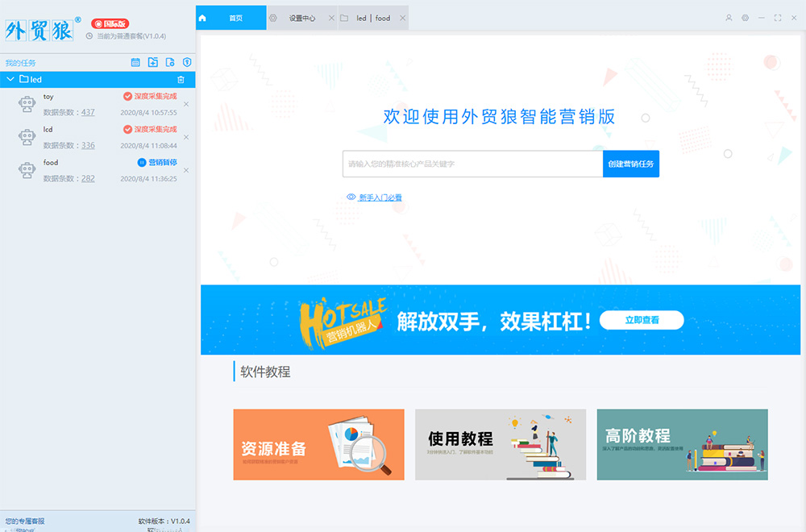Click the 我的任务 heading

pos(21,63)
